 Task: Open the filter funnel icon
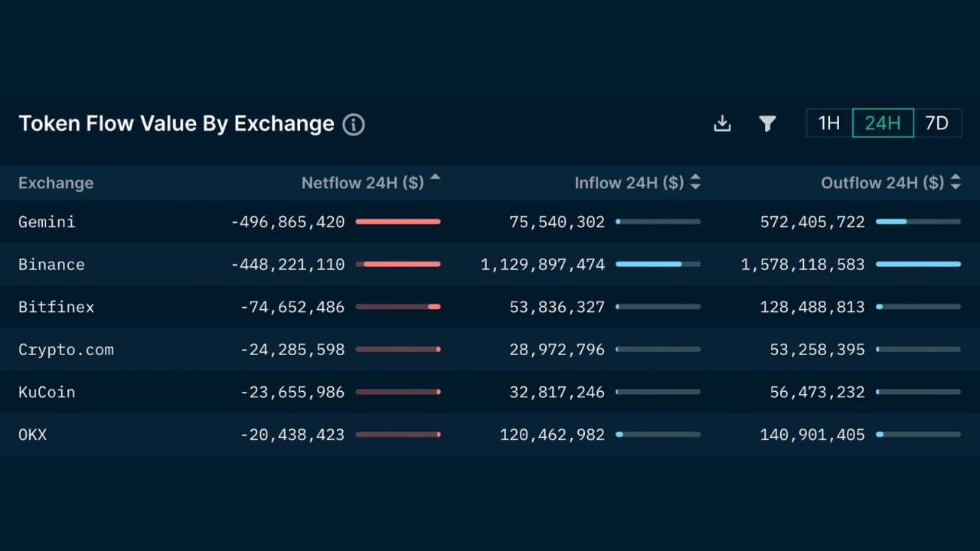click(767, 123)
